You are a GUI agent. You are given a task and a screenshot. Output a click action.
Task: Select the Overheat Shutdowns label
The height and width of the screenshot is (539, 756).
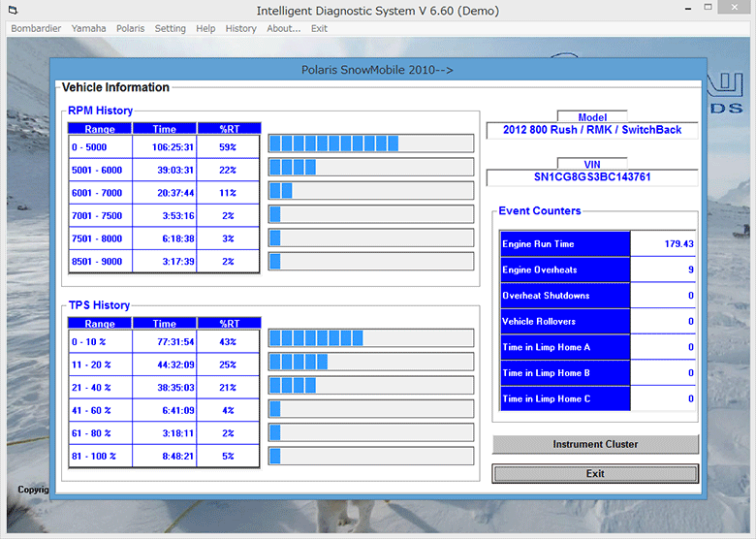pos(565,296)
